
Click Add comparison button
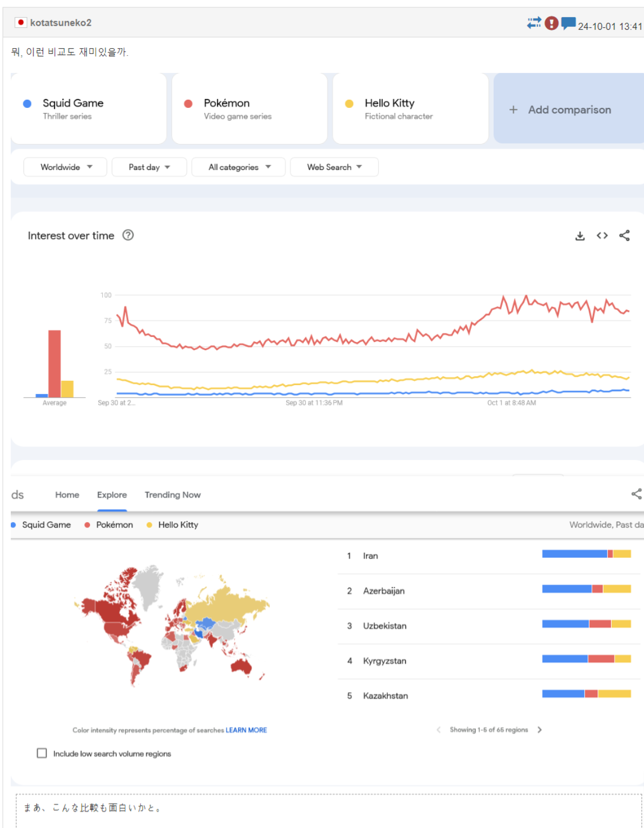(x=568, y=110)
